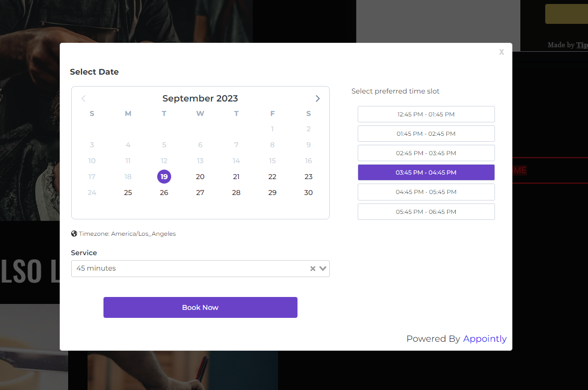Choose the 01:45 PM - 02:45 PM slot
This screenshot has height=390, width=588.
click(426, 133)
